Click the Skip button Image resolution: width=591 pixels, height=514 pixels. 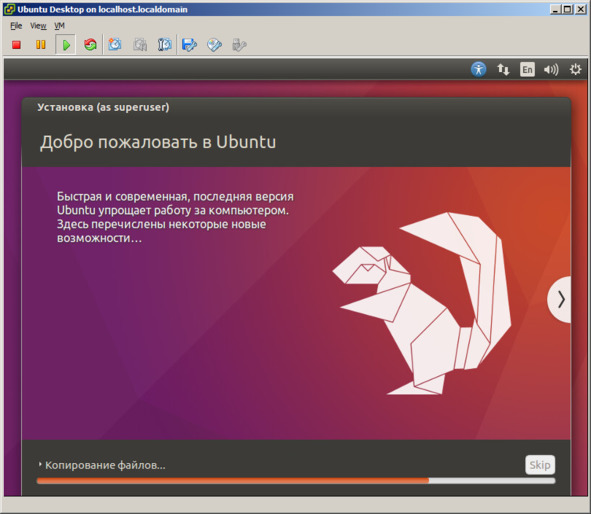(x=540, y=465)
